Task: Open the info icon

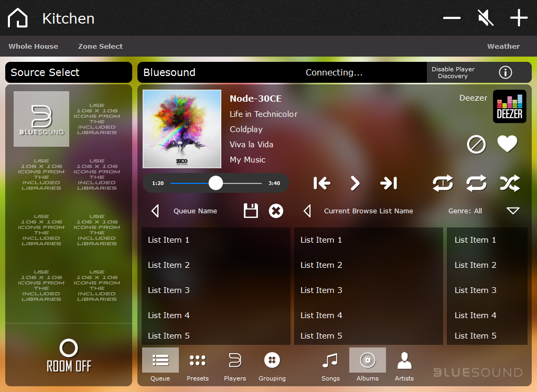Action: pos(505,72)
